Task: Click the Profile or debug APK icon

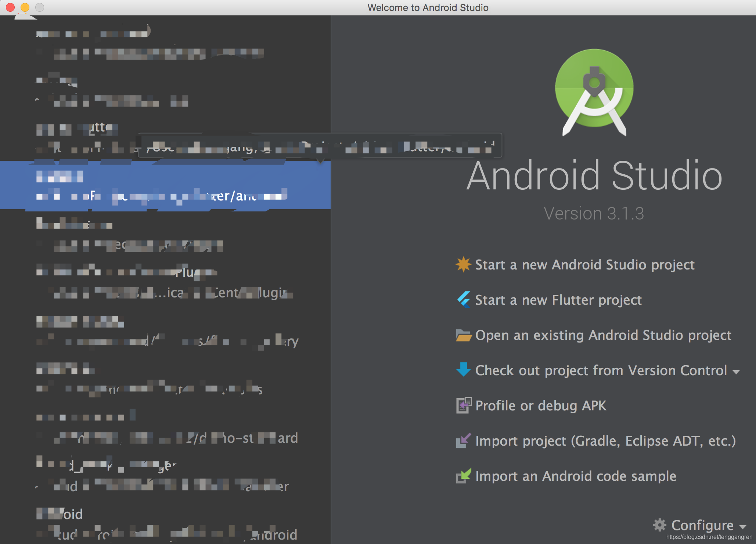Action: tap(463, 406)
